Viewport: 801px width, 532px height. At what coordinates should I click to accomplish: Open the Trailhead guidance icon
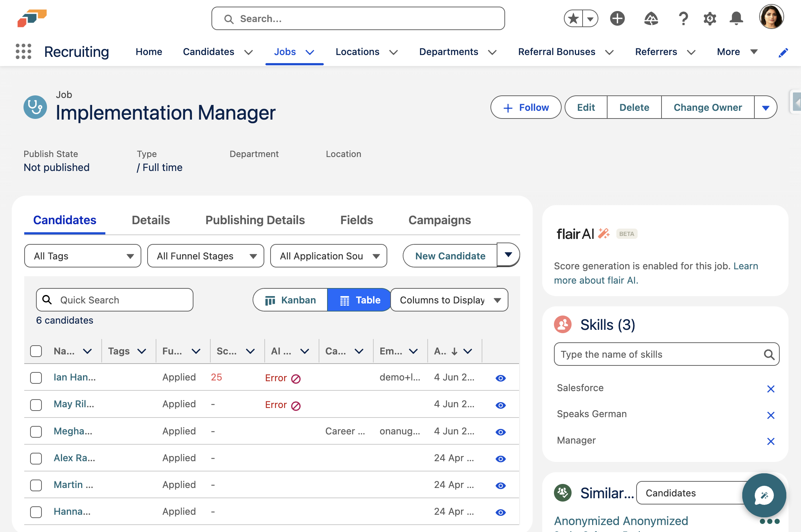(651, 18)
